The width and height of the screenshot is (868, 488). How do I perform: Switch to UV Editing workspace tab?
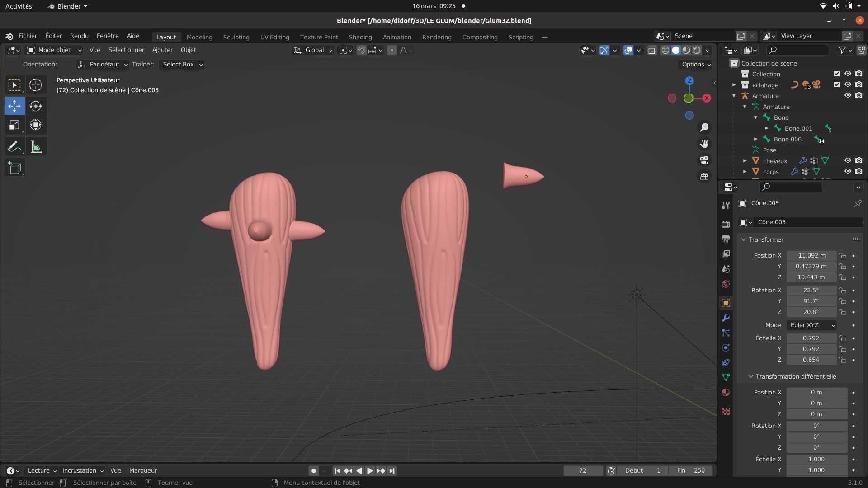tap(274, 37)
